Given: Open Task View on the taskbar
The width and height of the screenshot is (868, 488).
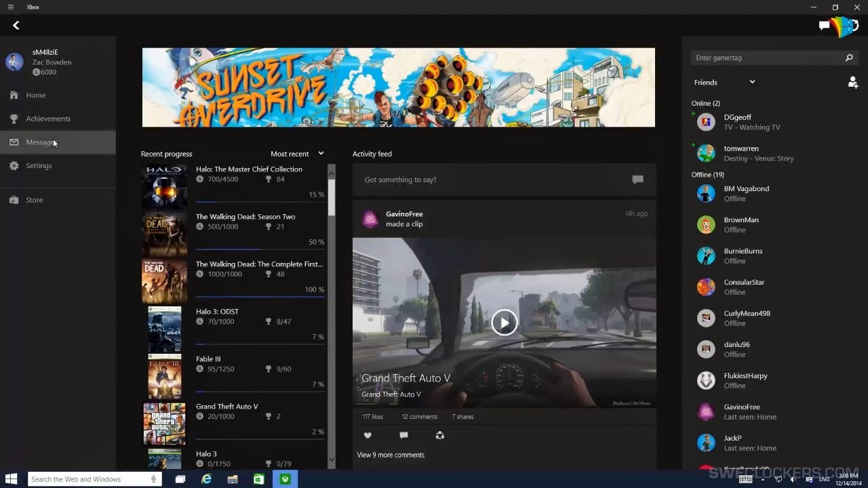Looking at the screenshot, I should pos(180,479).
